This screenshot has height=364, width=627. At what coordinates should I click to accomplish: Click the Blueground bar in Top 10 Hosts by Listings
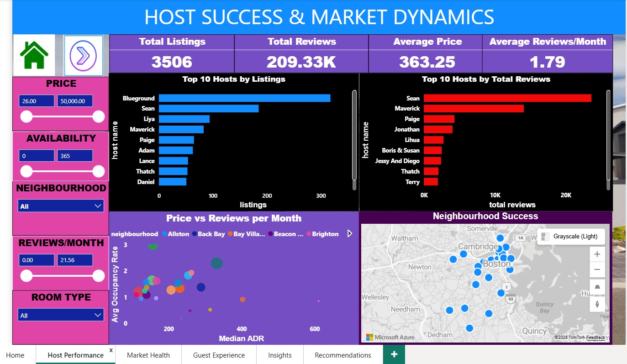[x=244, y=98]
